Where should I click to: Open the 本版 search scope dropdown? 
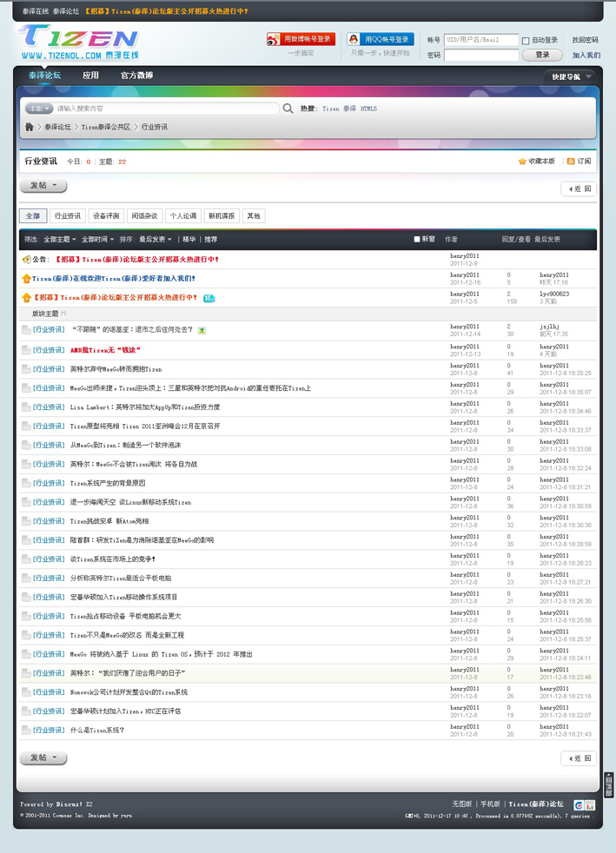(39, 109)
